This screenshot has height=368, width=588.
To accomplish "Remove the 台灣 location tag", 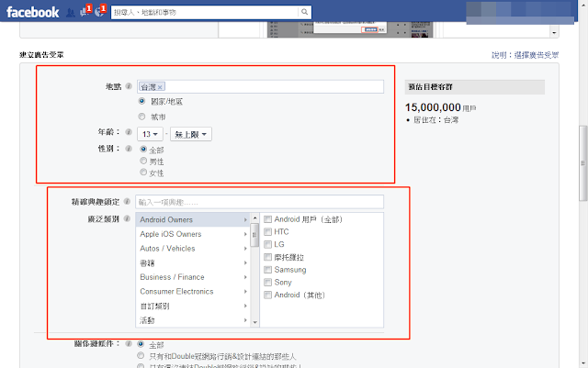I will [160, 87].
